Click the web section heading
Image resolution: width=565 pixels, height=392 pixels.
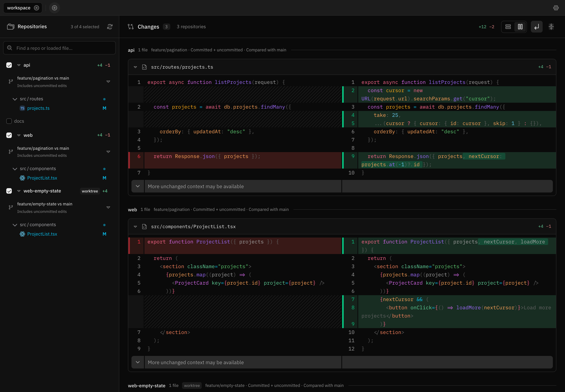click(132, 210)
